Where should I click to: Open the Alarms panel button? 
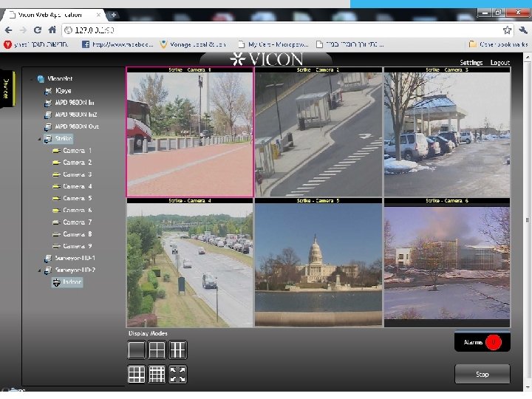point(482,342)
